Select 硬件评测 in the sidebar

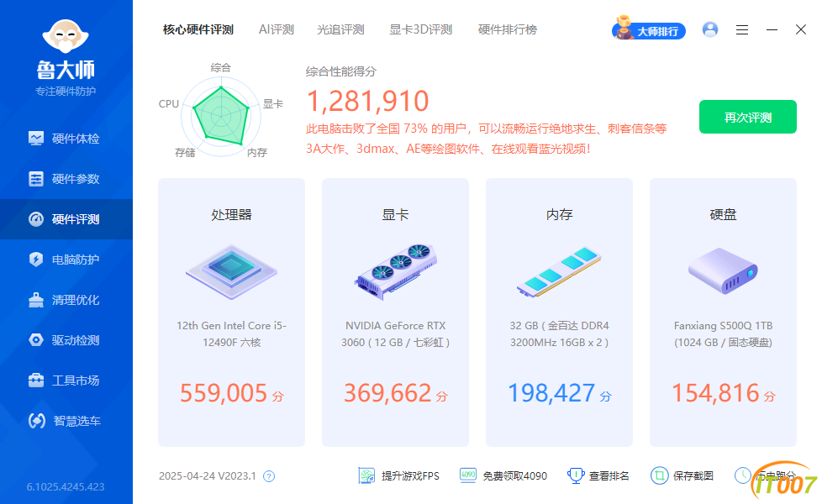tap(66, 219)
